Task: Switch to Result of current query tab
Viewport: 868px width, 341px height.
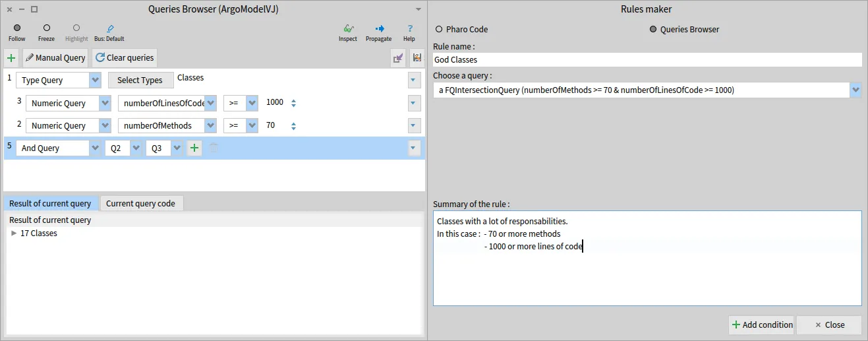Action: (x=51, y=204)
